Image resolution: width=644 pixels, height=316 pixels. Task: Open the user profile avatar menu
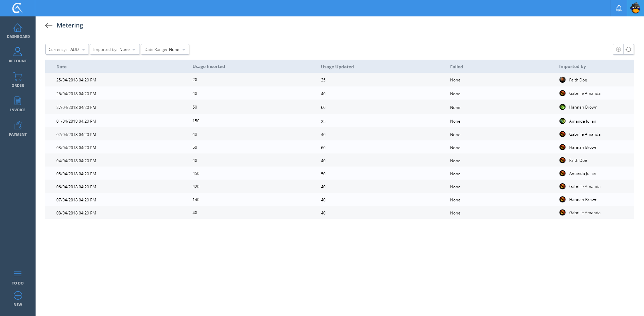[635, 8]
